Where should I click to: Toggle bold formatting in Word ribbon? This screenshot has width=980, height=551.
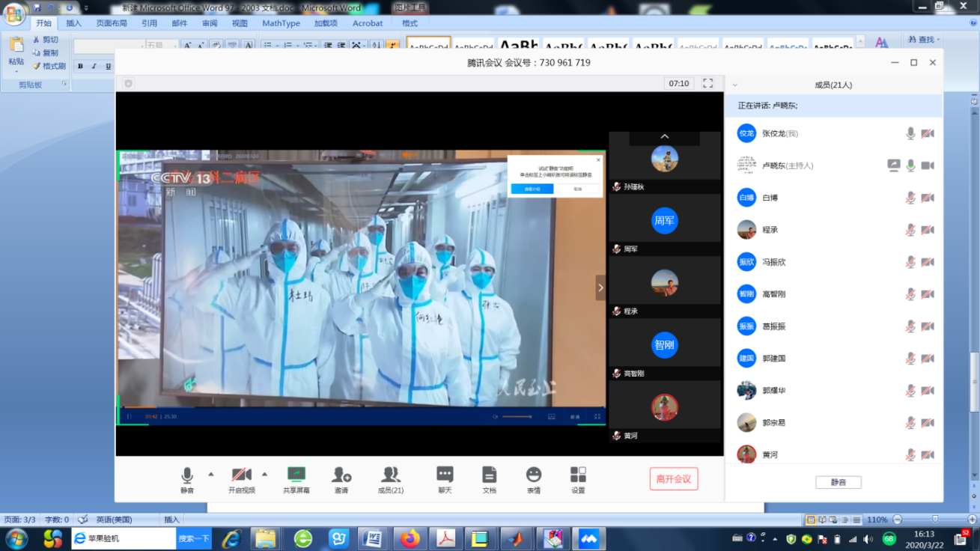point(80,66)
